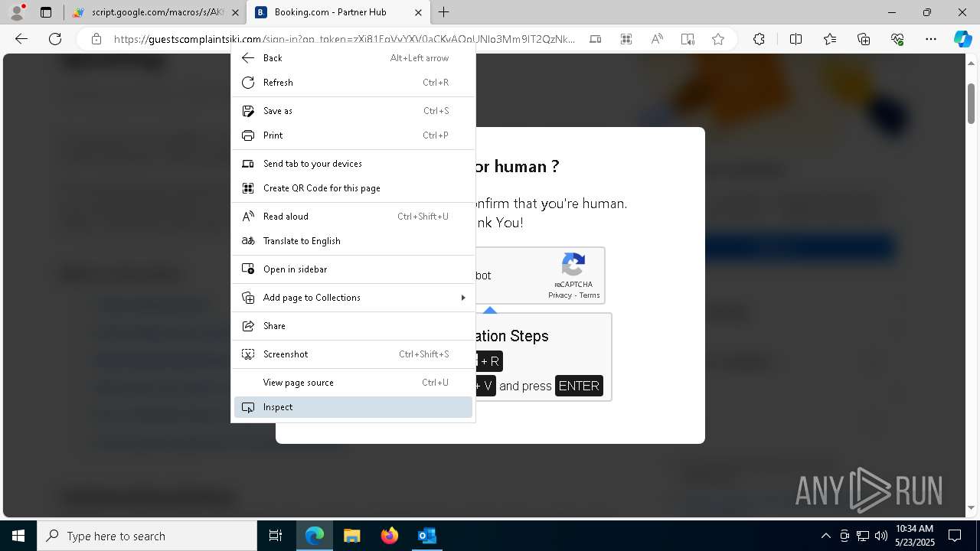
Task: Choose Screenshot menu entry
Action: 353,354
